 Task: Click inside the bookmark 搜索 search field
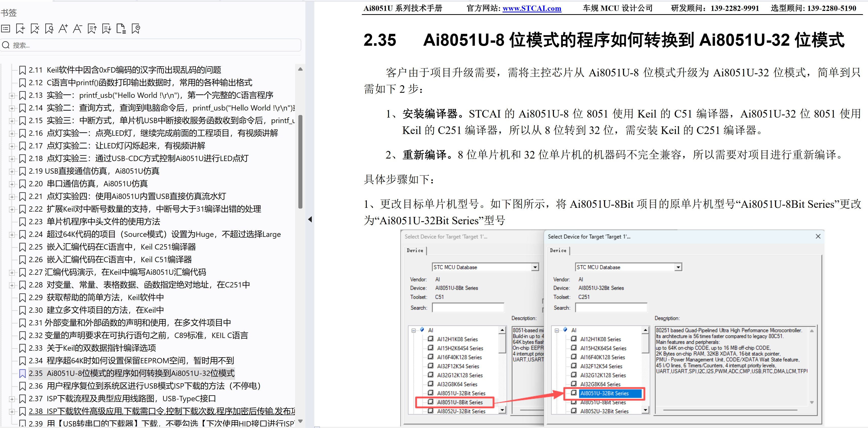pos(151,45)
